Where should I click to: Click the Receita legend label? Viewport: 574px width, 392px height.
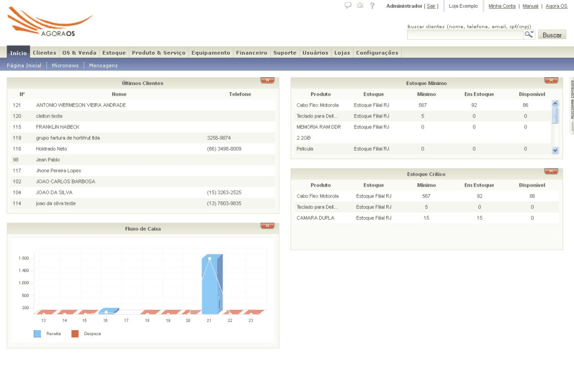click(x=54, y=334)
